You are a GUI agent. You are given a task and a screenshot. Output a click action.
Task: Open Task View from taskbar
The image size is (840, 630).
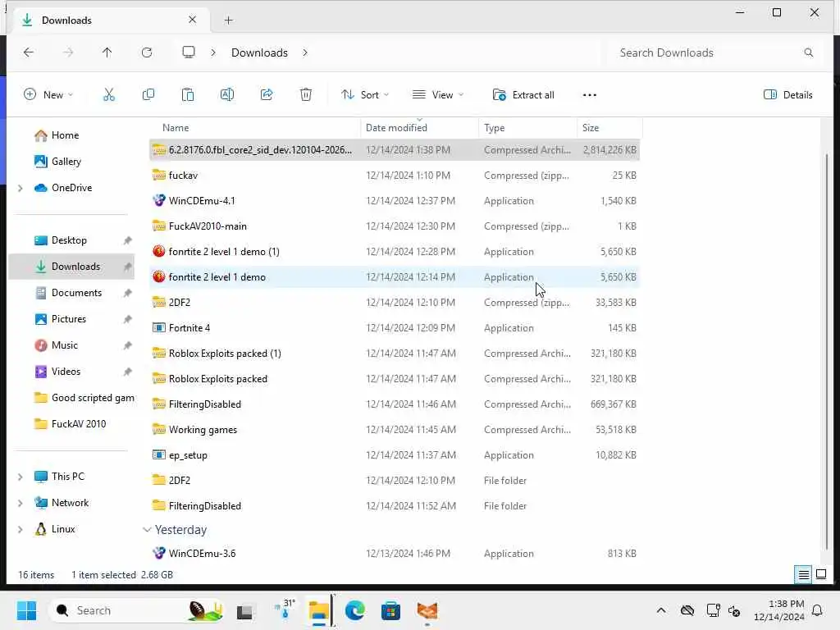pos(244,610)
